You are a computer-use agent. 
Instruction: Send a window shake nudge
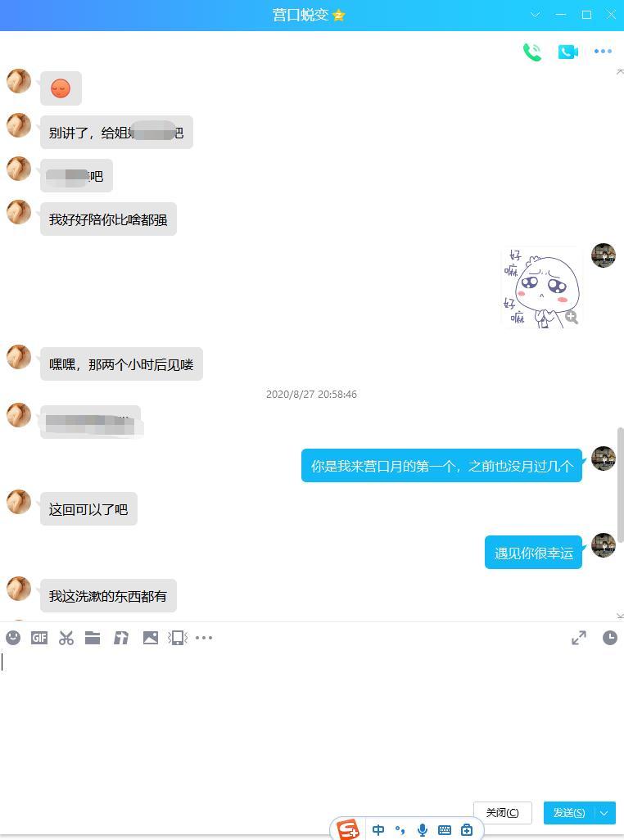(178, 638)
